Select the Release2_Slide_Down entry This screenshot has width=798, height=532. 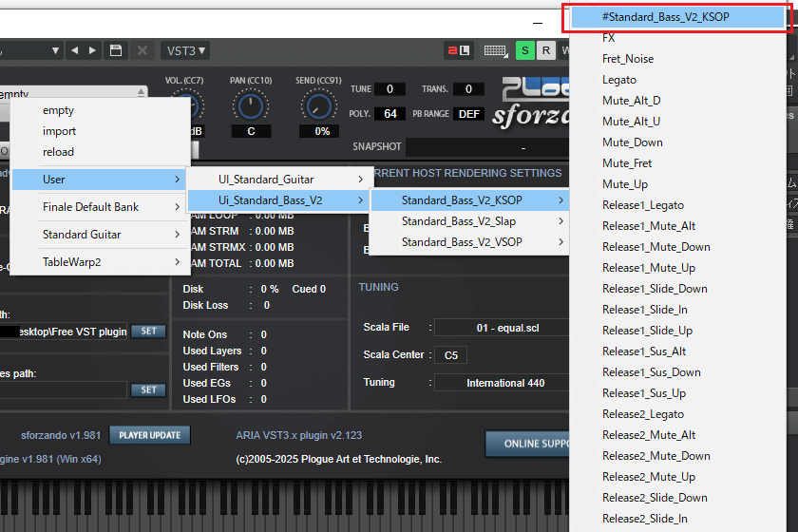pos(677,498)
